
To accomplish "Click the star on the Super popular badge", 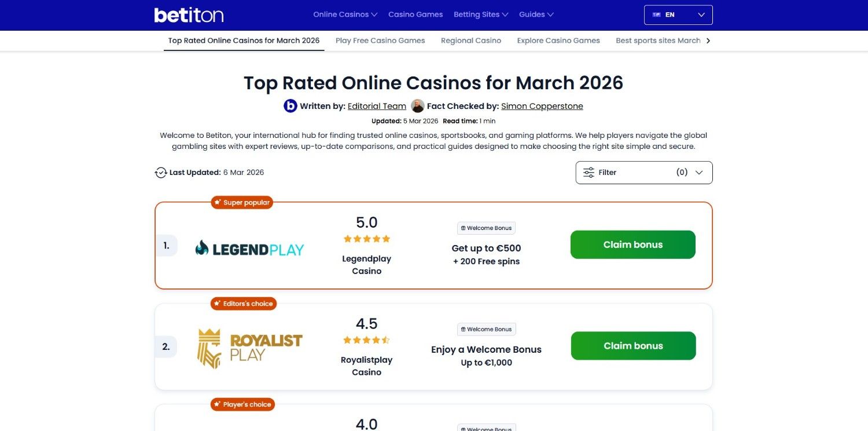I will pyautogui.click(x=218, y=202).
